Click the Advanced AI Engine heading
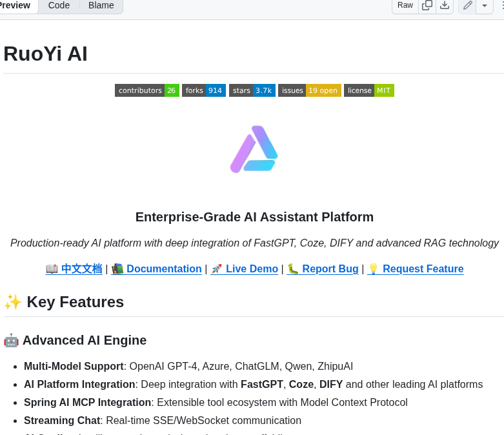 pyautogui.click(x=75, y=340)
